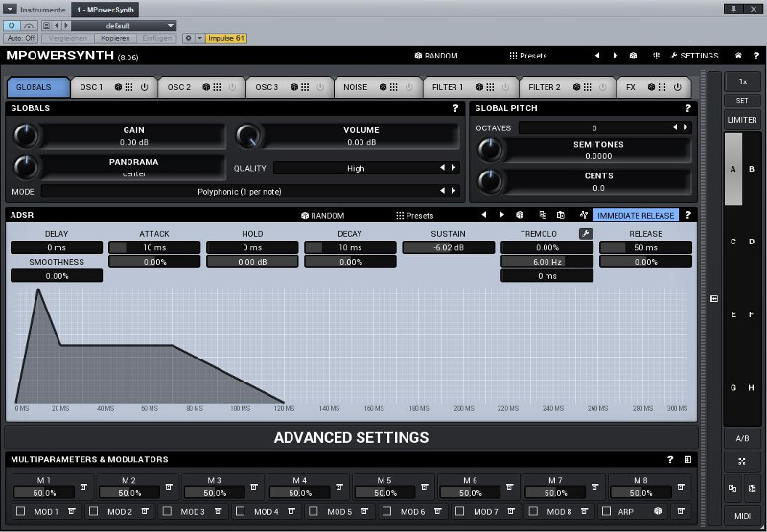The image size is (767, 532).
Task: Open tremolo wrench settings icon
Action: tap(586, 234)
